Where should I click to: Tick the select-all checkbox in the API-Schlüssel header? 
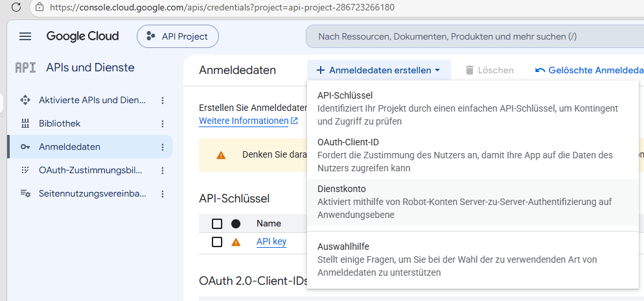[x=217, y=224]
